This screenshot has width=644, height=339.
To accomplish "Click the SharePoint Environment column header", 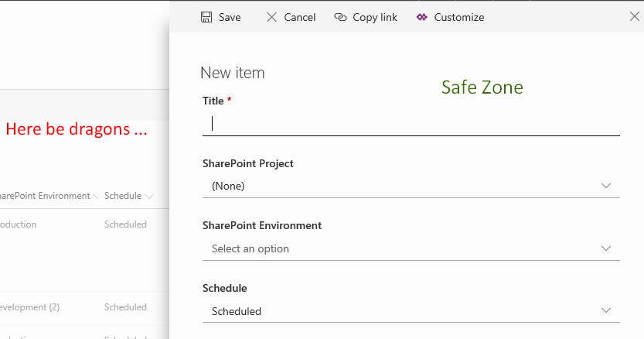I will coord(45,196).
